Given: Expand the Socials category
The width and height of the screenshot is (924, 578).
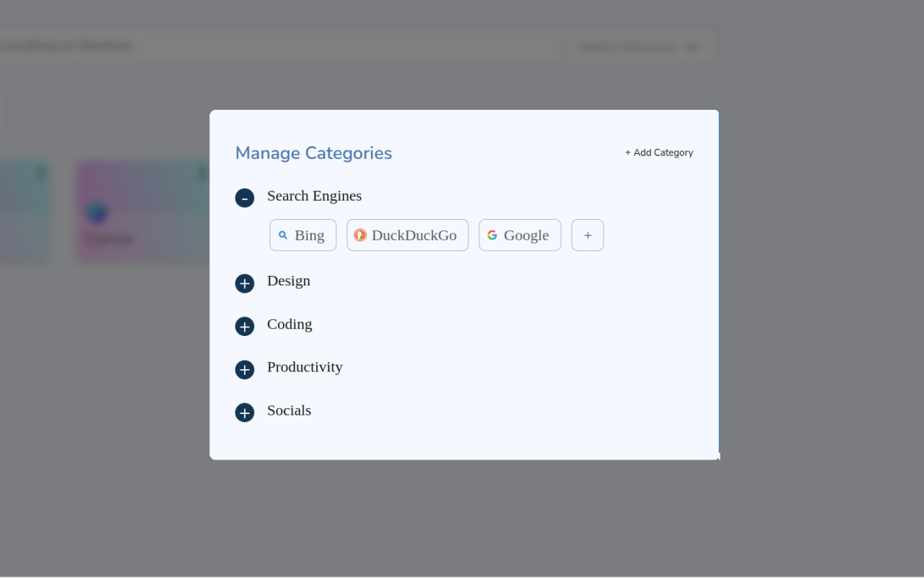Looking at the screenshot, I should pyautogui.click(x=245, y=413).
